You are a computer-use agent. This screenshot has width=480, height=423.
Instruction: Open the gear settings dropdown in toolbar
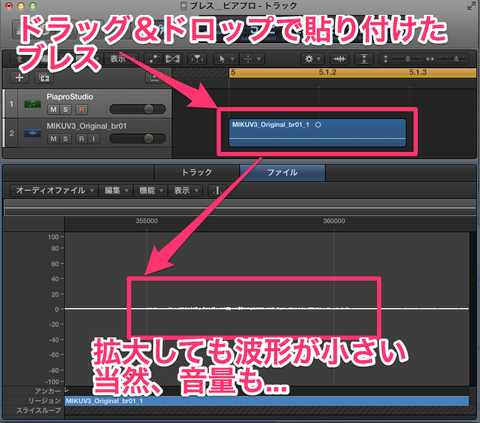[312, 59]
